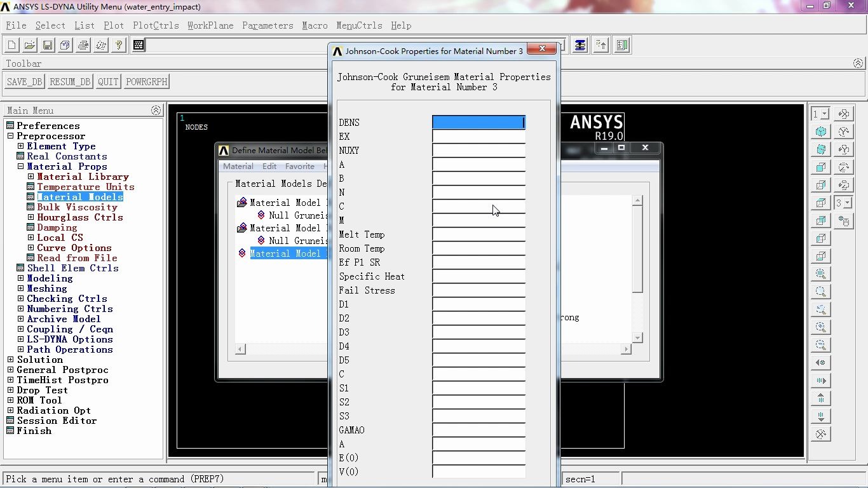The image size is (868, 488).
Task: Click the isometric view icon
Action: pyautogui.click(x=820, y=131)
